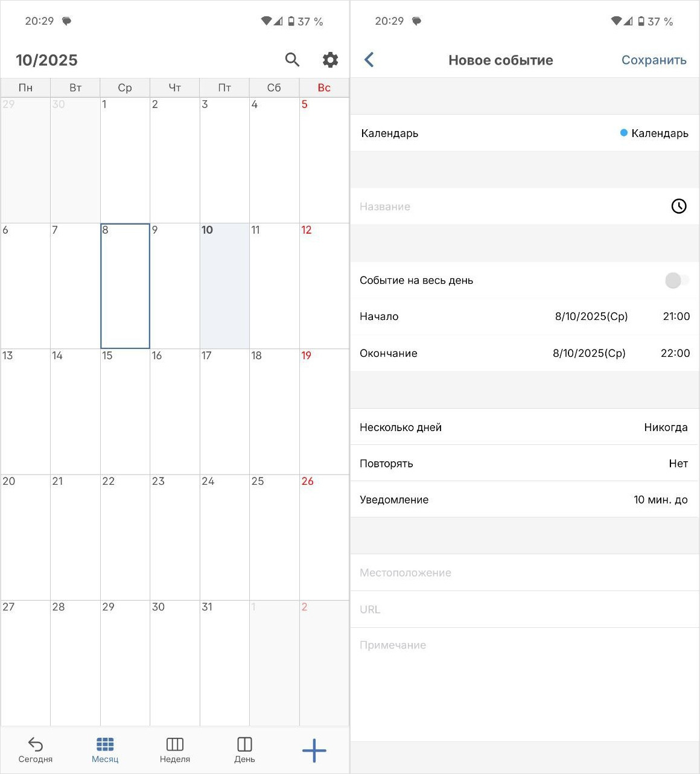Open settings via gear icon

pyautogui.click(x=330, y=59)
